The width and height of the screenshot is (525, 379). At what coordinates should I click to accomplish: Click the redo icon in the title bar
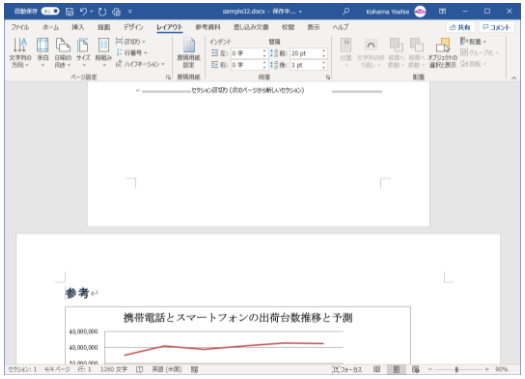pyautogui.click(x=102, y=12)
